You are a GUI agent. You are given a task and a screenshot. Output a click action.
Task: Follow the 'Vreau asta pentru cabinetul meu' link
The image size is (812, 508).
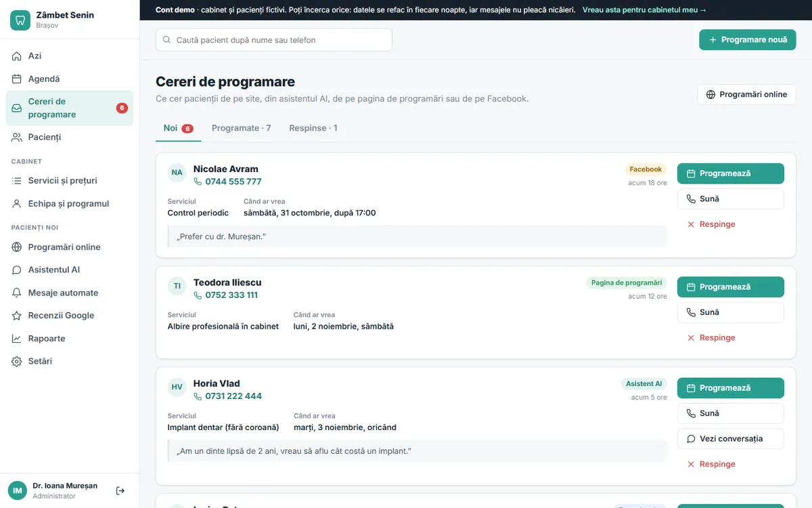[x=644, y=10]
